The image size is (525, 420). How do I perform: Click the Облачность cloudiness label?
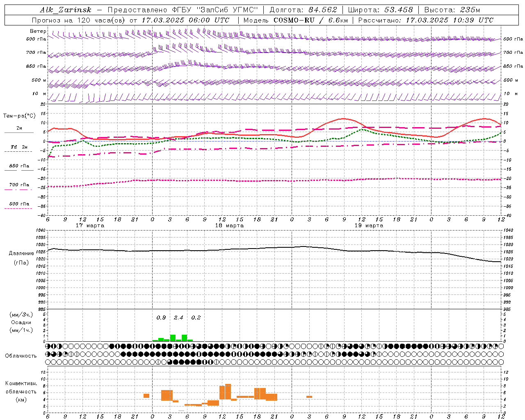[21, 356]
